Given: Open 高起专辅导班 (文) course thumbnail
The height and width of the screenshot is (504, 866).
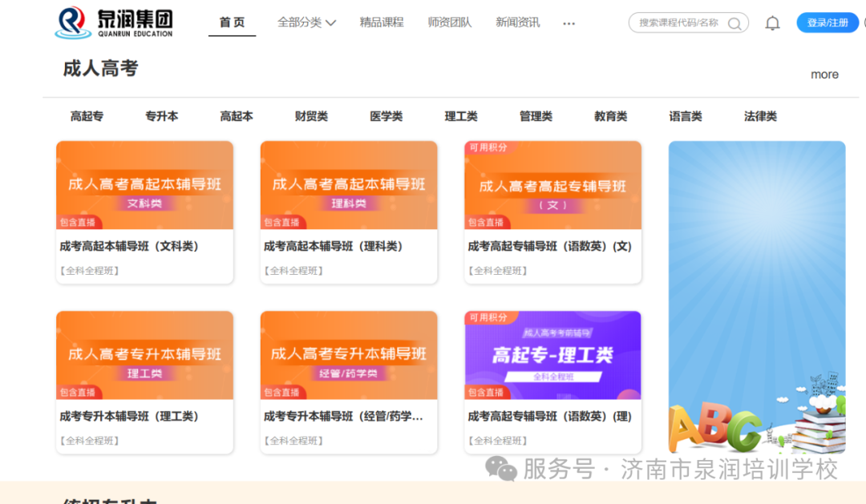Looking at the screenshot, I should pos(552,185).
